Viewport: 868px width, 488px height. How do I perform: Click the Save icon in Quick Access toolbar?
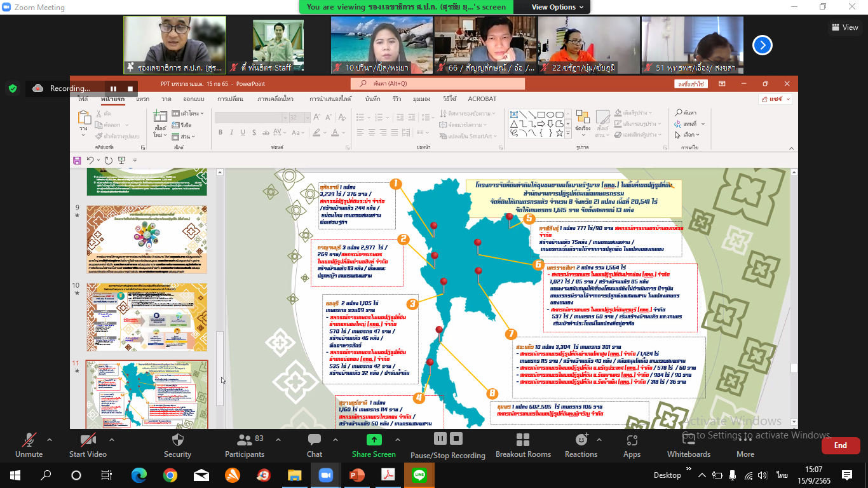77,161
